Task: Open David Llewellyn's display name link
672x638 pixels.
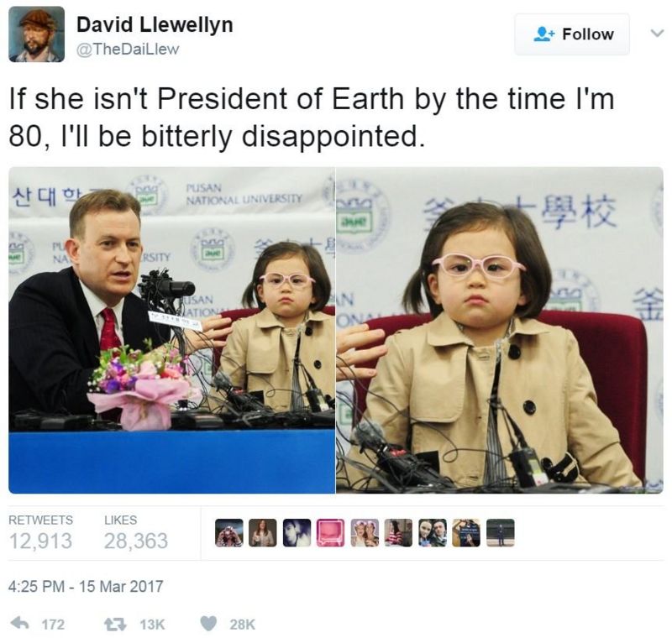Action: (155, 24)
